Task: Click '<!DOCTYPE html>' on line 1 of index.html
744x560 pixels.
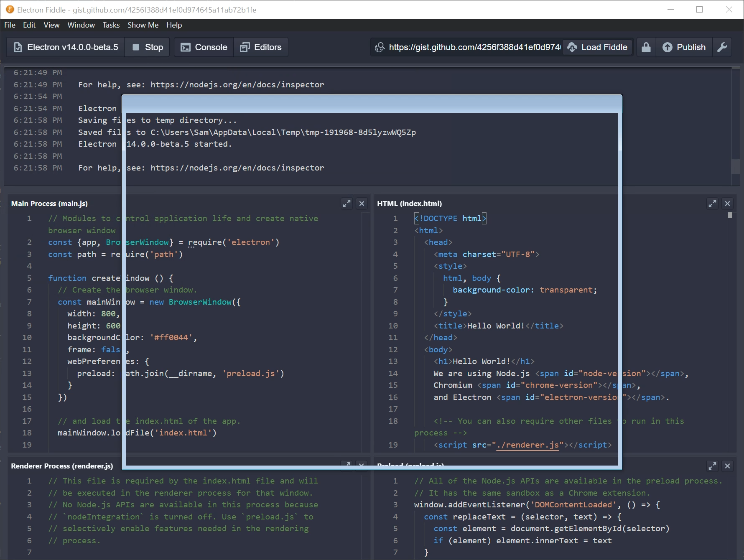Action: click(450, 218)
